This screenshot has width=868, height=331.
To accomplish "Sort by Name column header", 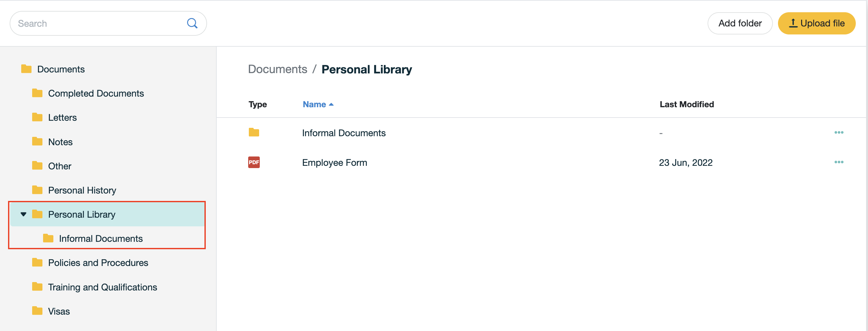I will coord(314,104).
